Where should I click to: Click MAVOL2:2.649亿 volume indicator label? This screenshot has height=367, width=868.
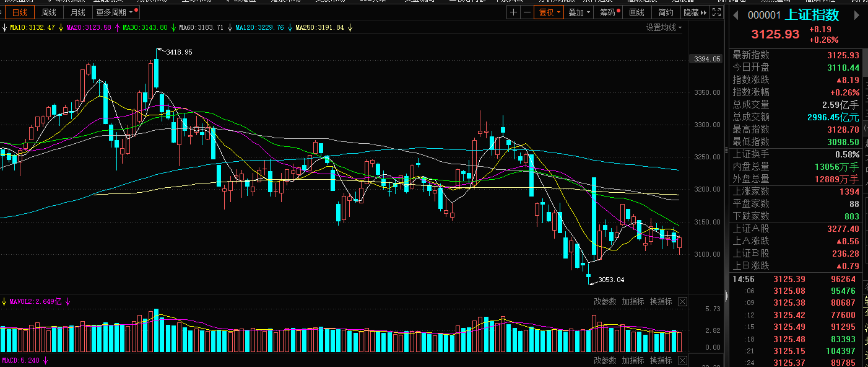pos(36,302)
